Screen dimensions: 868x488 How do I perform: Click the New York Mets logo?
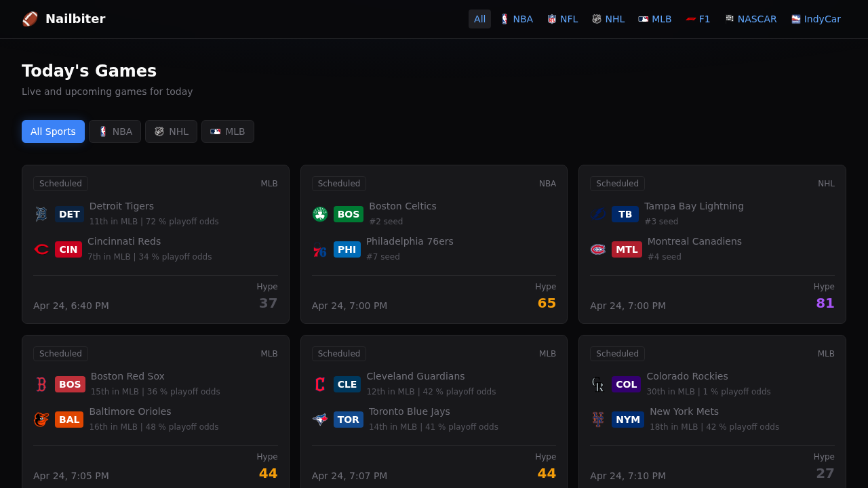coord(598,420)
